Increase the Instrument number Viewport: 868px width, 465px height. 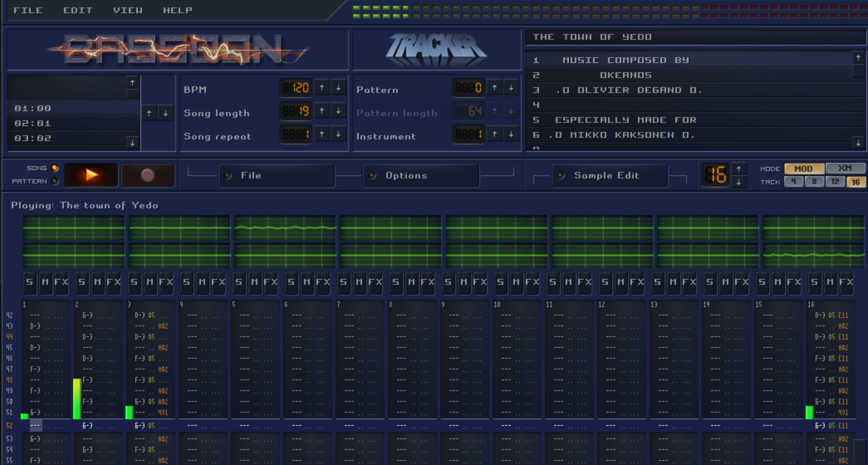click(495, 134)
